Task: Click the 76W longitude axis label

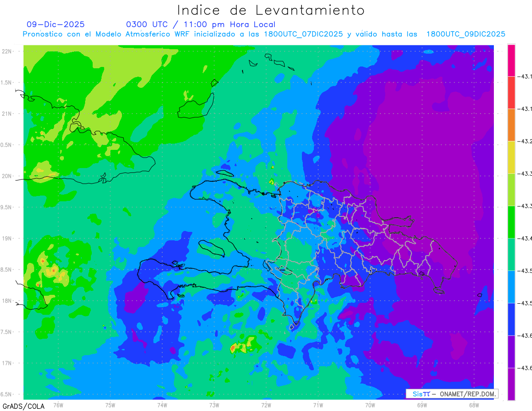Action: pyautogui.click(x=58, y=405)
